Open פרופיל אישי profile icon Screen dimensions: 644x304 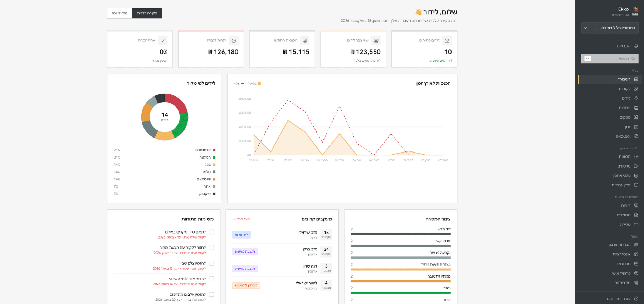coord(636,273)
